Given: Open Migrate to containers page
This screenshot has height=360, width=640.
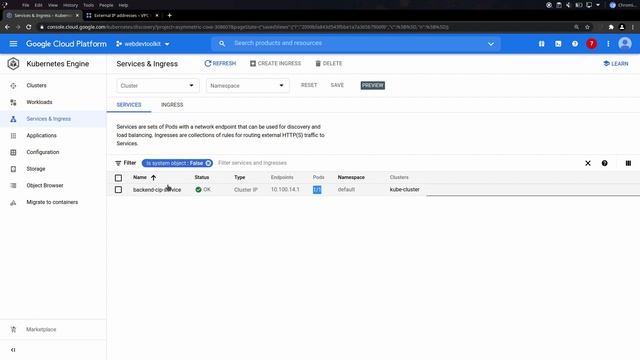Looking at the screenshot, I should [52, 202].
